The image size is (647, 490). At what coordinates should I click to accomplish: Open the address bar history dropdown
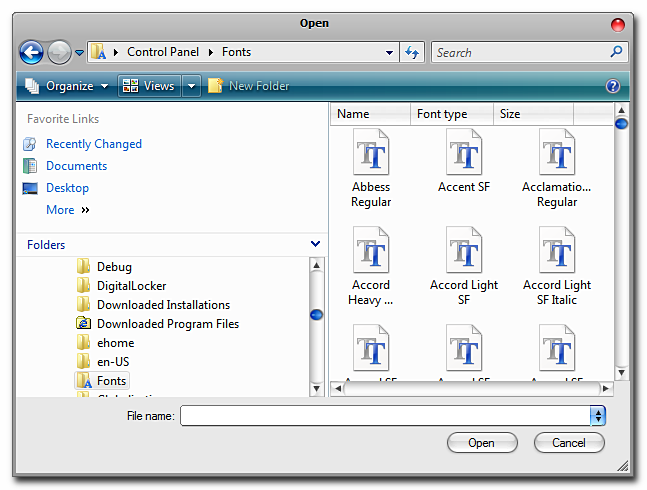pos(389,53)
